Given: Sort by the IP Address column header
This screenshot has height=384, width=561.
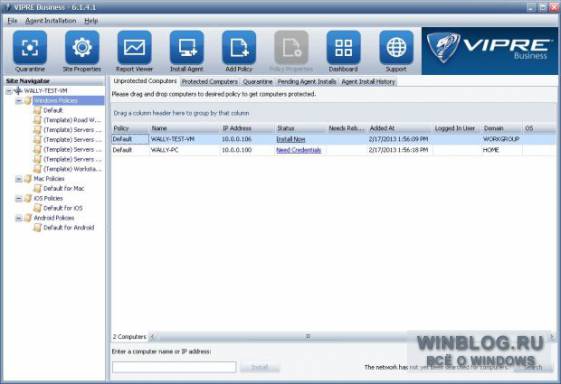Looking at the screenshot, I should tap(247, 128).
